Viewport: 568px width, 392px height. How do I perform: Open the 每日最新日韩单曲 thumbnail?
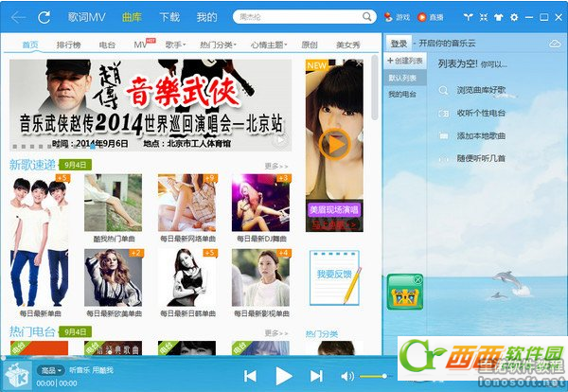coord(187,277)
